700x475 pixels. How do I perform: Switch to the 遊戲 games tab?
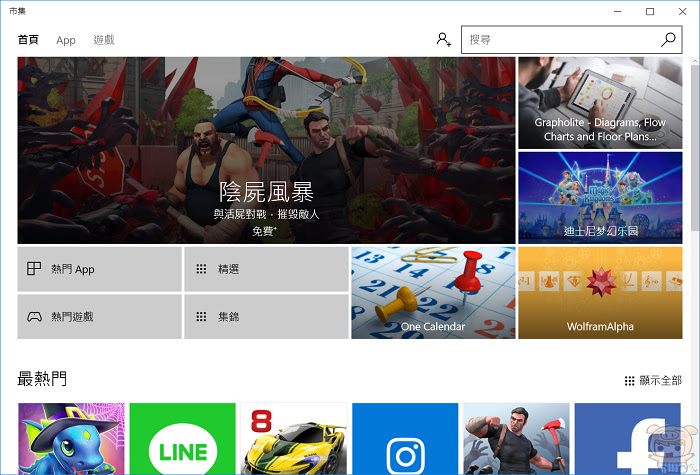coord(104,40)
